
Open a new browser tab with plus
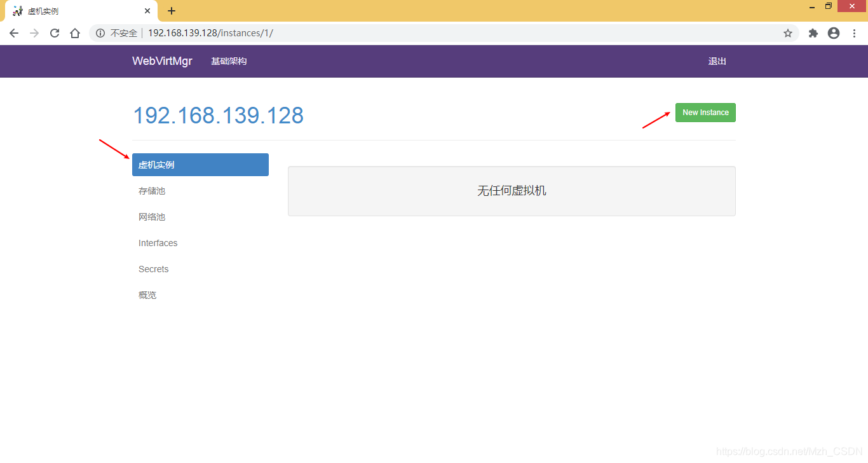click(x=172, y=11)
